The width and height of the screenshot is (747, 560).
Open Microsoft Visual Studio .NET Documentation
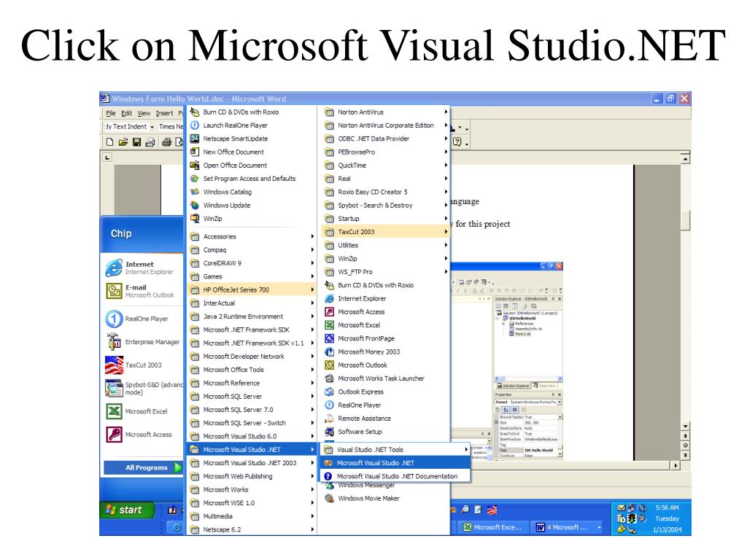395,476
